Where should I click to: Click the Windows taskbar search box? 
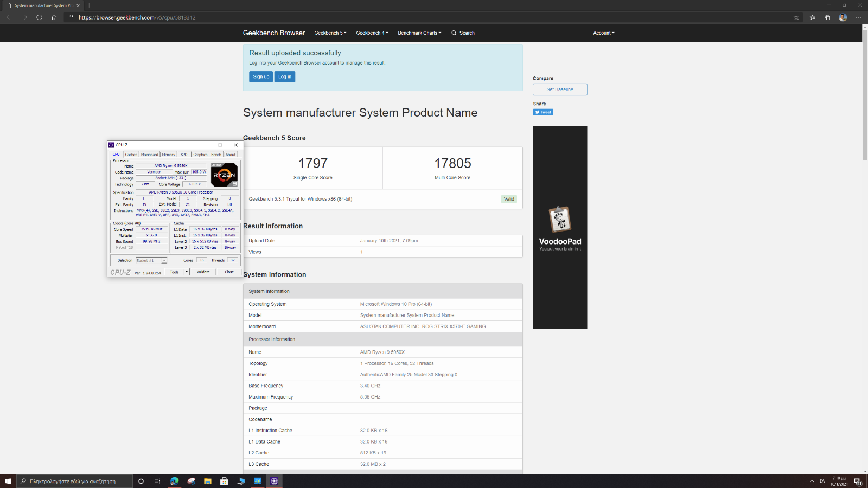coord(74,481)
